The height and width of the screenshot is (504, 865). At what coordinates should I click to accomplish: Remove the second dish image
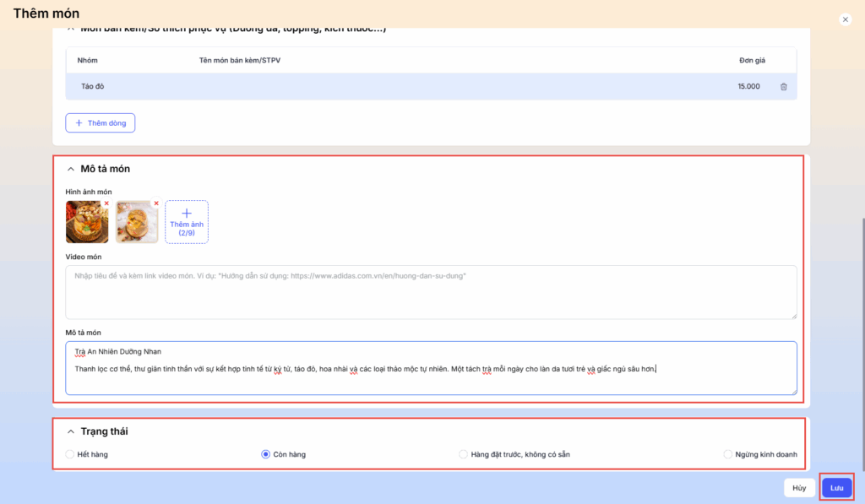(x=156, y=203)
